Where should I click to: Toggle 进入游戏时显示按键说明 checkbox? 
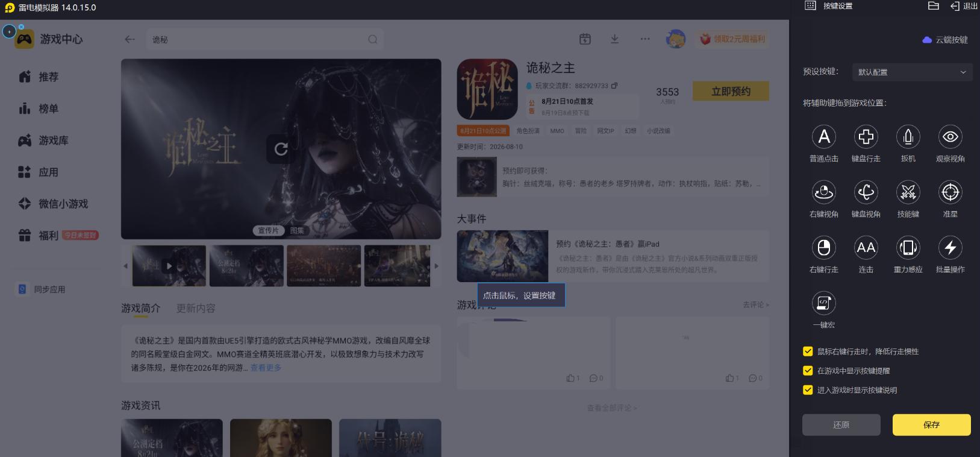click(x=808, y=390)
